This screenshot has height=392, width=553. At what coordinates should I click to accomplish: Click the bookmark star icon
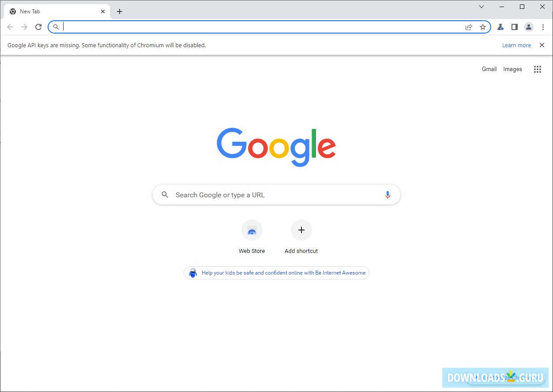tap(483, 27)
